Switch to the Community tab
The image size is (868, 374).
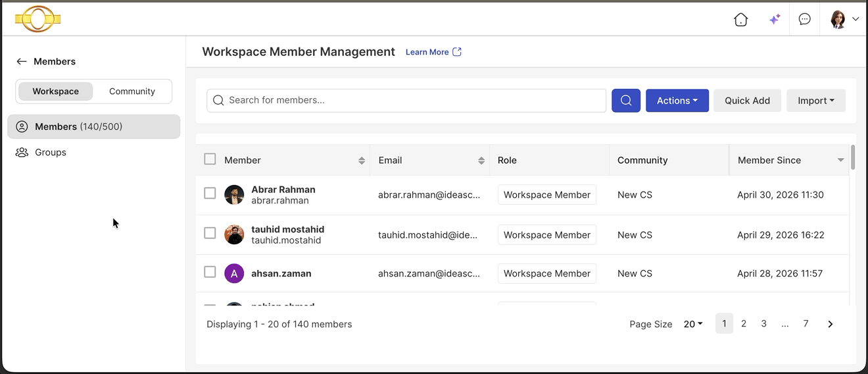pos(132,92)
